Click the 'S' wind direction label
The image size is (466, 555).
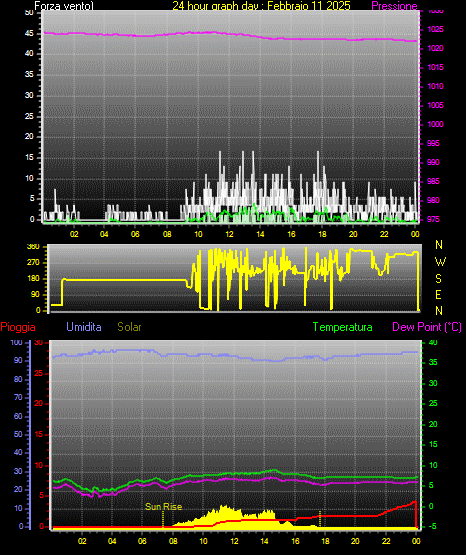pos(438,279)
